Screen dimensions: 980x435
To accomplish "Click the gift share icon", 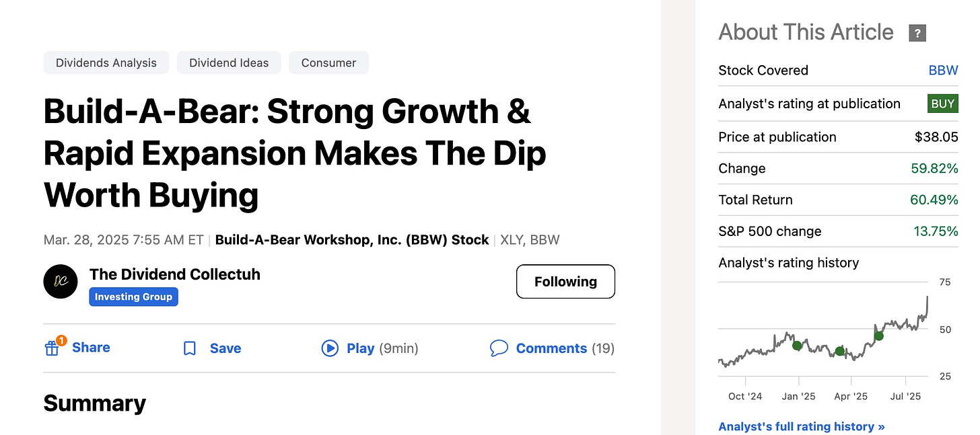I will point(52,348).
